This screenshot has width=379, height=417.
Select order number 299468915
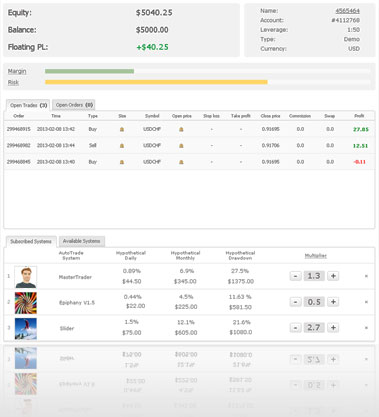click(19, 129)
